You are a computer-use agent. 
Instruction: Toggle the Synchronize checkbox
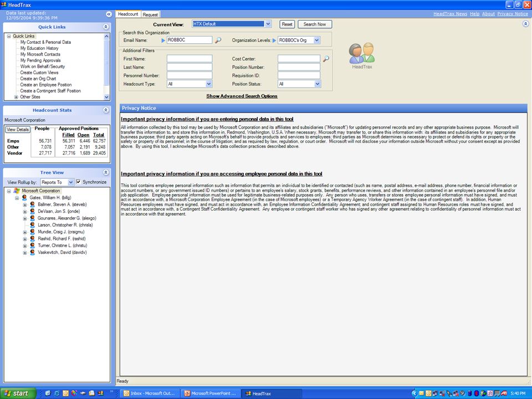pyautogui.click(x=78, y=182)
